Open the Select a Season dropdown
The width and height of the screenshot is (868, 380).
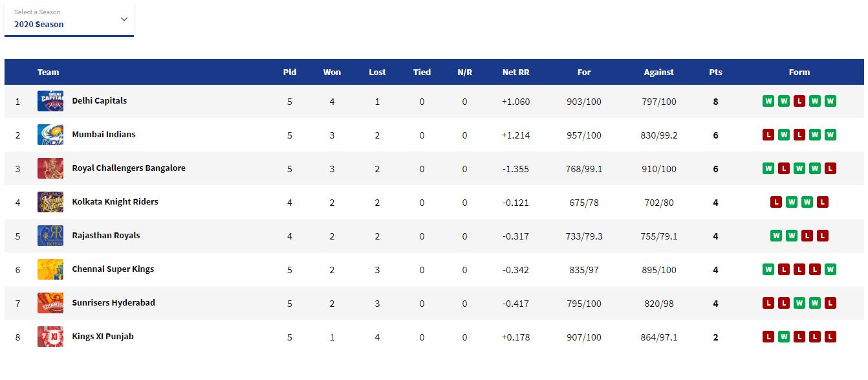tap(69, 19)
